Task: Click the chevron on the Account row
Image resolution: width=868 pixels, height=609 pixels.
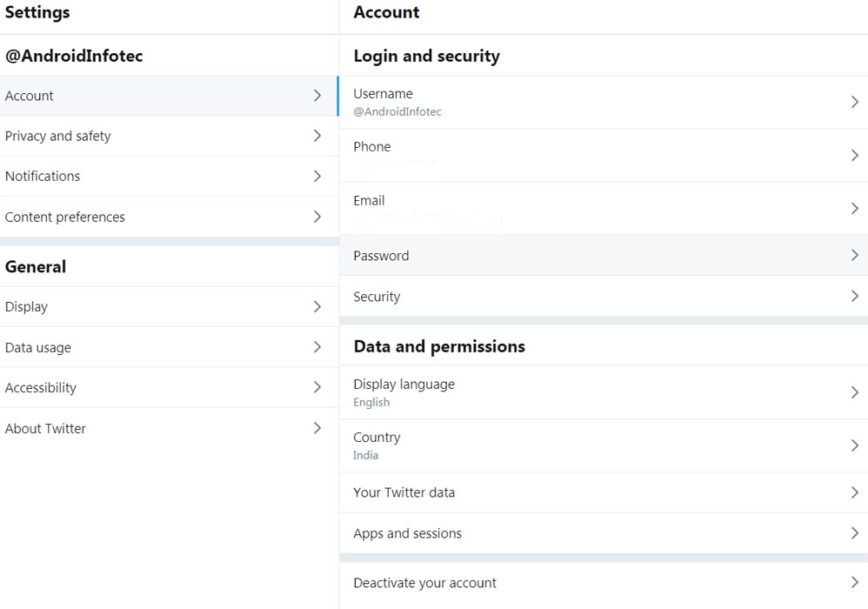Action: [317, 96]
